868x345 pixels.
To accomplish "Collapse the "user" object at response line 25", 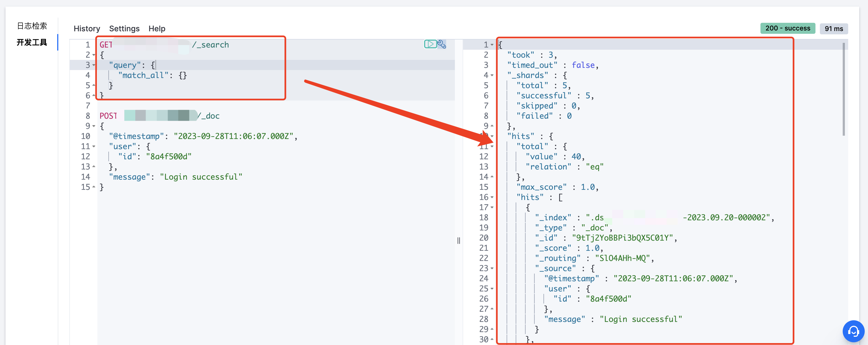I will tap(492, 288).
